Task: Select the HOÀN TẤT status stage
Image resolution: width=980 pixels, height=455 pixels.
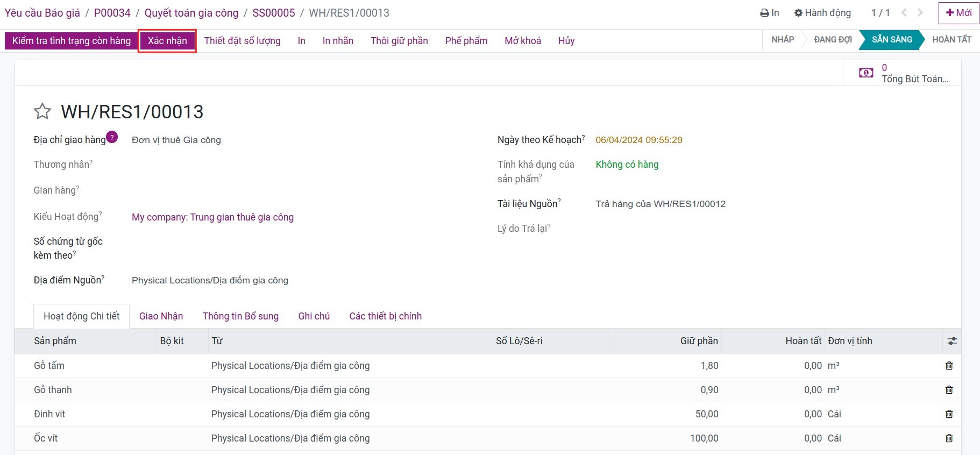Action: pos(951,40)
